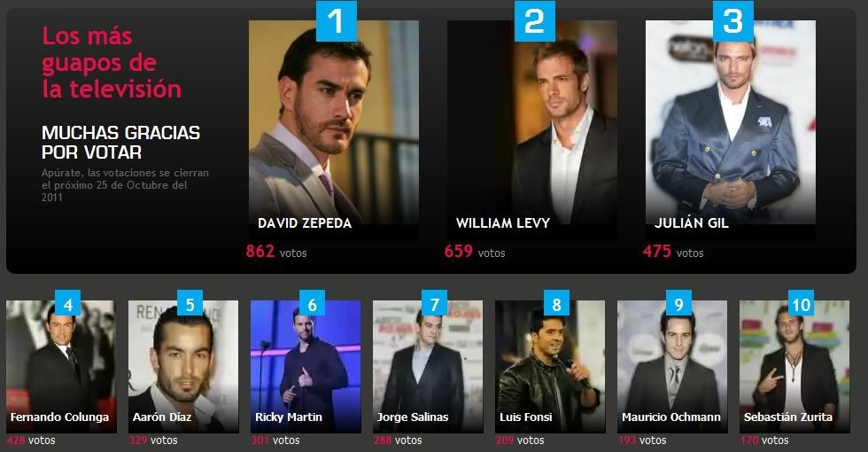This screenshot has height=452, width=868.
Task: Click the blue number 2 rank badge
Action: [x=534, y=21]
